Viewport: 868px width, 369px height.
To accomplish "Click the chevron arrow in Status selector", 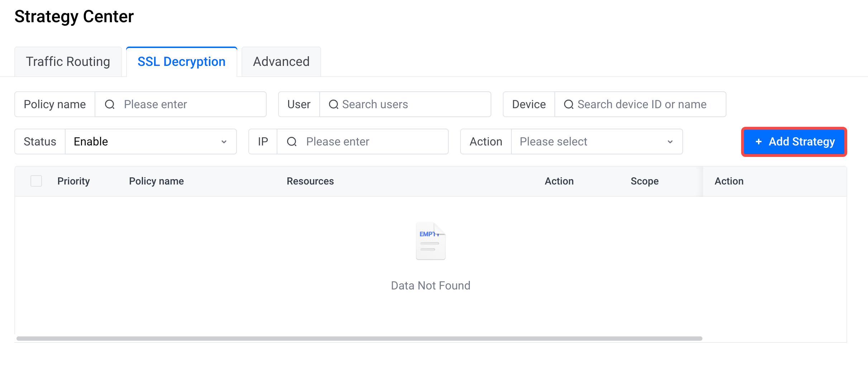I will pos(224,142).
